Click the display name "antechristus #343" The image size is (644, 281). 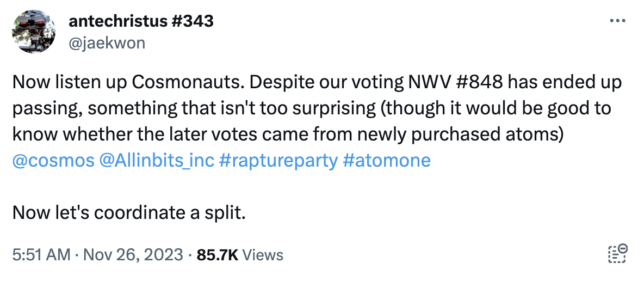141,22
